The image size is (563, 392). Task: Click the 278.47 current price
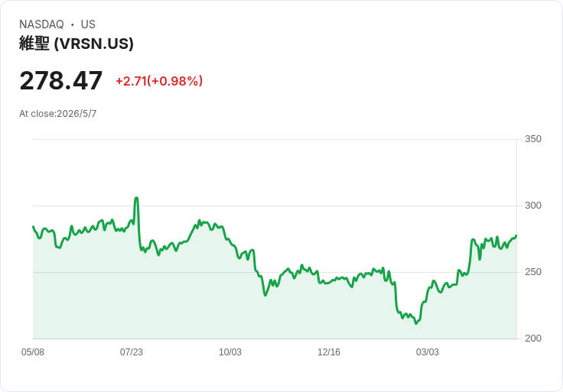coord(60,81)
